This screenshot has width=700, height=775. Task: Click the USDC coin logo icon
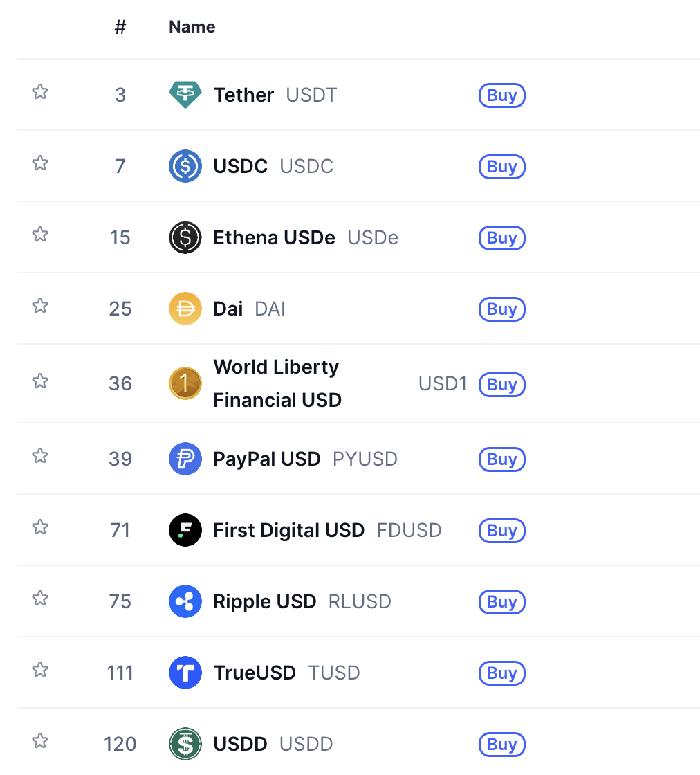pos(185,166)
